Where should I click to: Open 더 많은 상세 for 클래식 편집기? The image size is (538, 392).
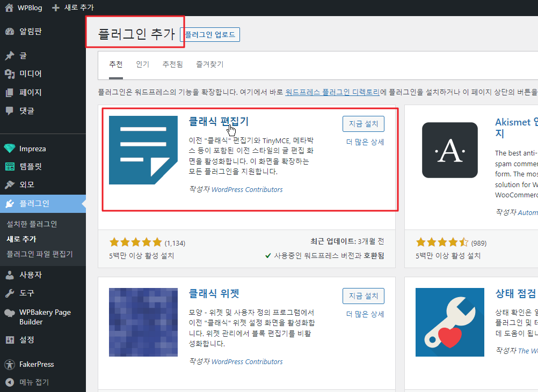click(365, 142)
